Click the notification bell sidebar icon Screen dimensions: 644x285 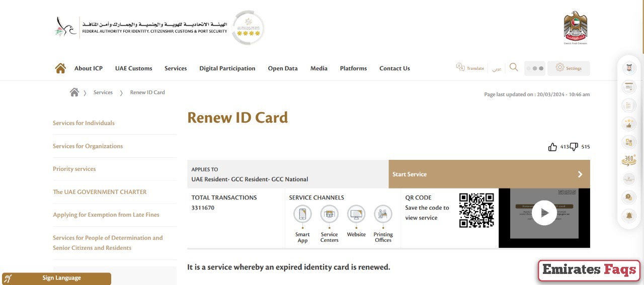(629, 216)
